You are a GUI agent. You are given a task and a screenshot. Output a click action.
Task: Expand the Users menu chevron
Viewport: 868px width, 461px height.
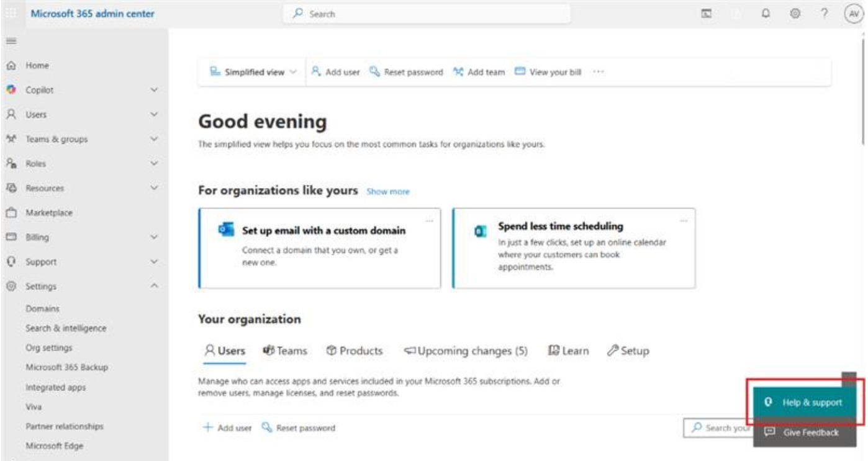pyautogui.click(x=155, y=115)
